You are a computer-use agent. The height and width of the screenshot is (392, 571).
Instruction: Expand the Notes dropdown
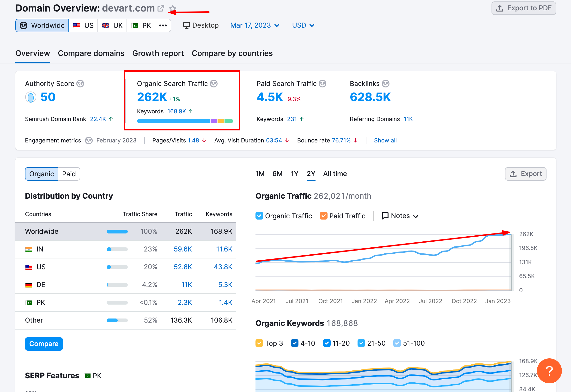pos(400,216)
